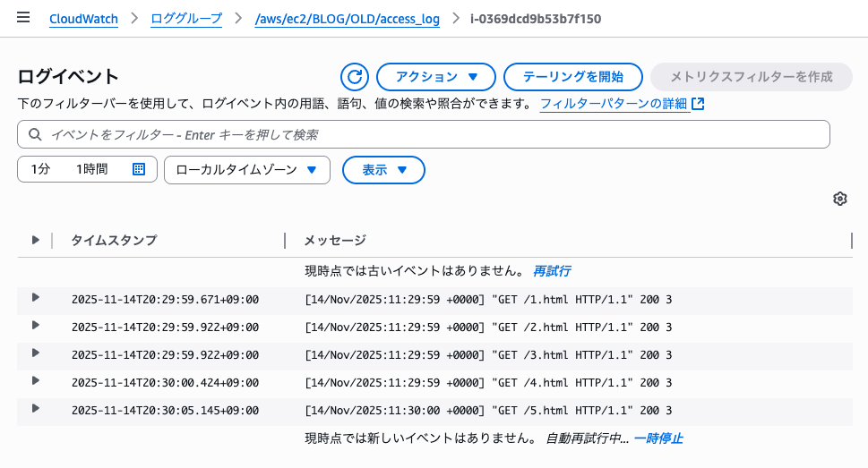Open the /aws/ec2/BLOG/OLD/access_log breadcrumb
The width and height of the screenshot is (868, 468).
pos(348,19)
